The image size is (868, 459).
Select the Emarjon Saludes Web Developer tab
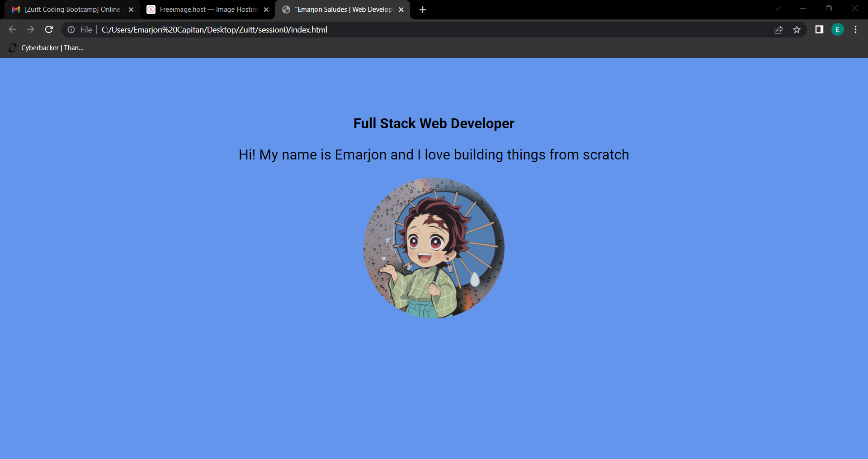tap(342, 9)
